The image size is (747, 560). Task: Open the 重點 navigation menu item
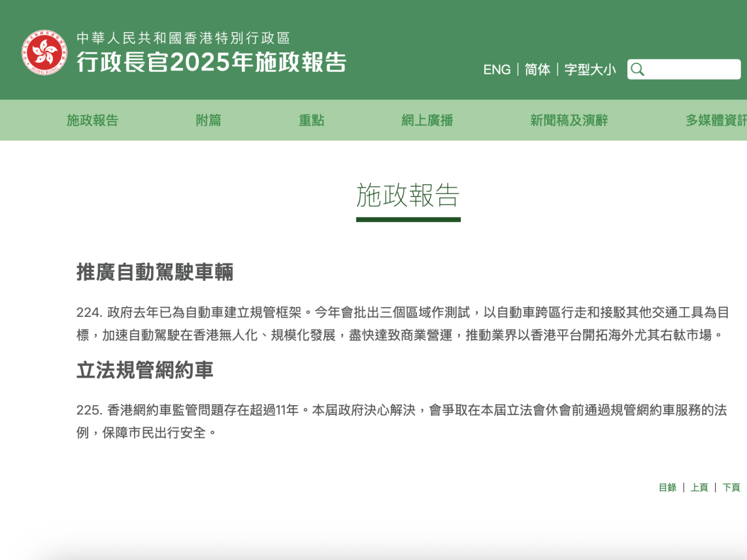[x=312, y=120]
